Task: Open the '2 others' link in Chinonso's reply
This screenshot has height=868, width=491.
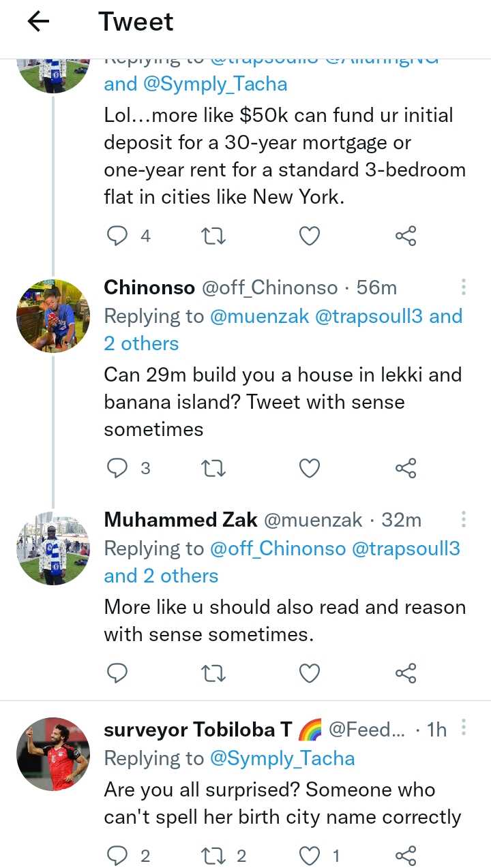Action: click(141, 343)
